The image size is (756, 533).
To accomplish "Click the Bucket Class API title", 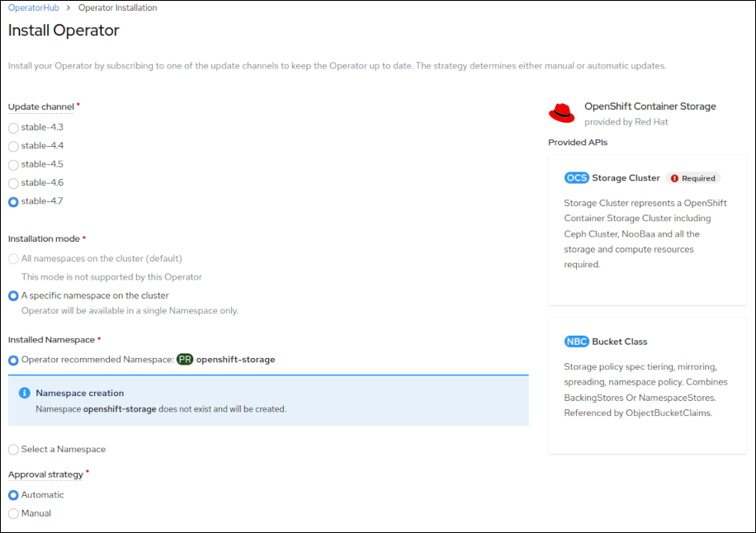I will point(619,342).
